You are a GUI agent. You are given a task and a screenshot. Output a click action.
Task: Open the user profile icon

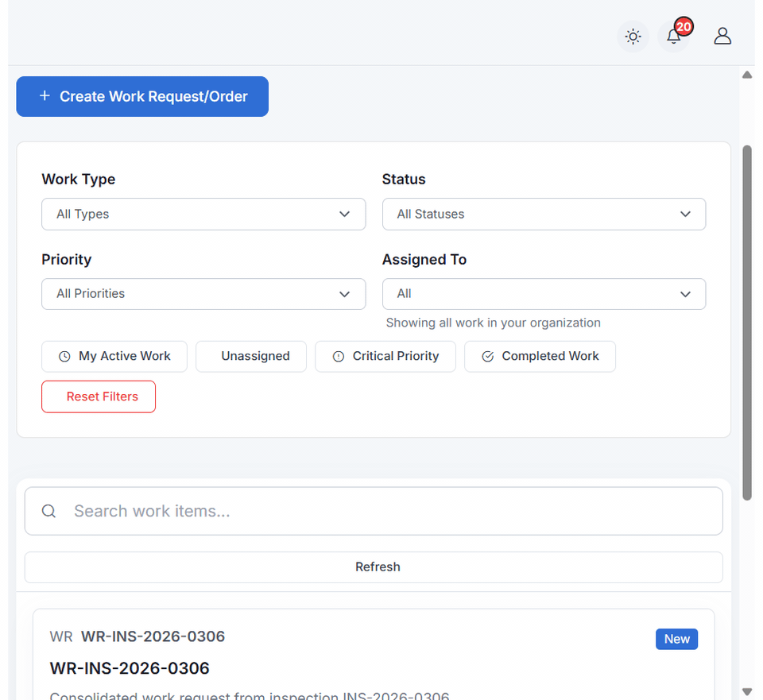click(722, 36)
